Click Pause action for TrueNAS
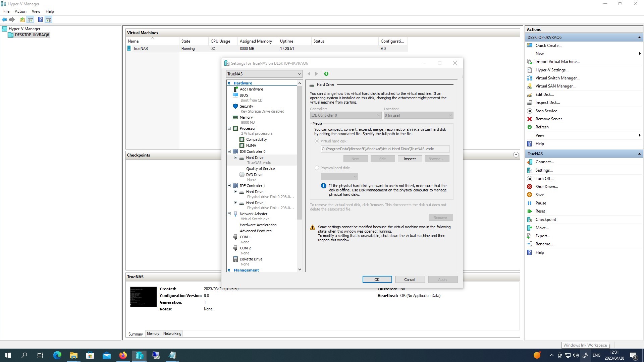644x362 pixels. point(541,203)
